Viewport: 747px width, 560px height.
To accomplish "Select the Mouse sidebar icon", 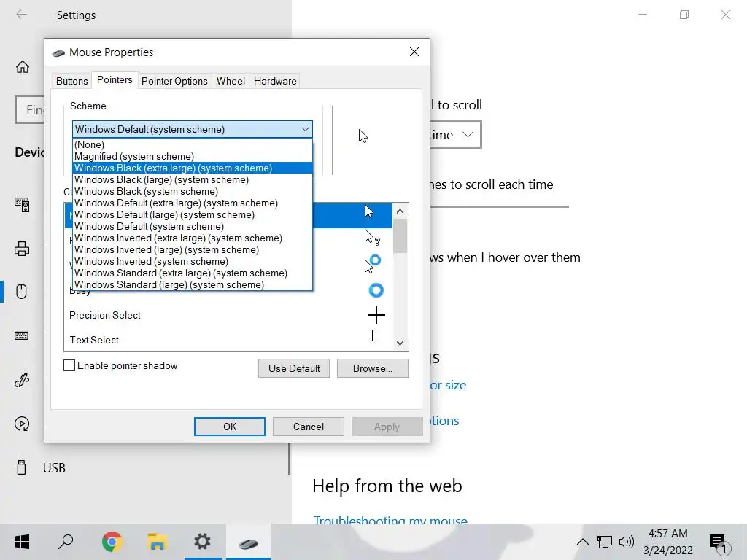I will pyautogui.click(x=21, y=292).
